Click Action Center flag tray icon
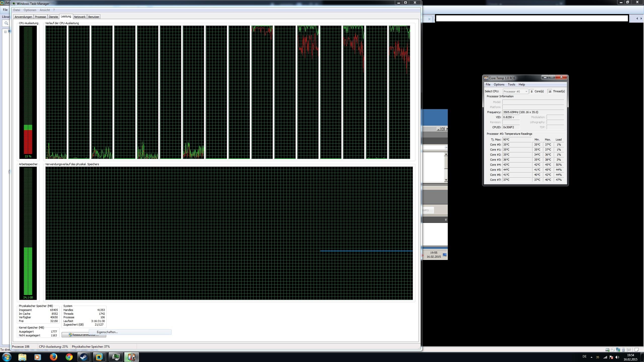 (x=611, y=357)
